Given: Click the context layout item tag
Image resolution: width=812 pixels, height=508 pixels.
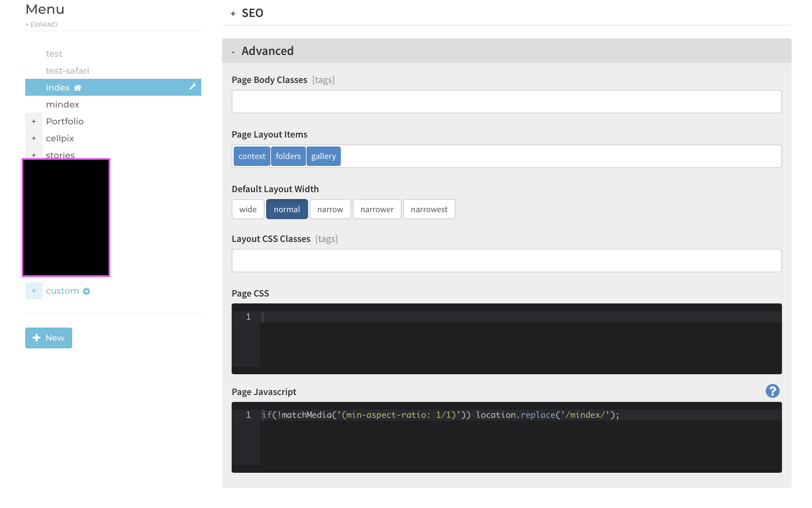Looking at the screenshot, I should pyautogui.click(x=252, y=156).
